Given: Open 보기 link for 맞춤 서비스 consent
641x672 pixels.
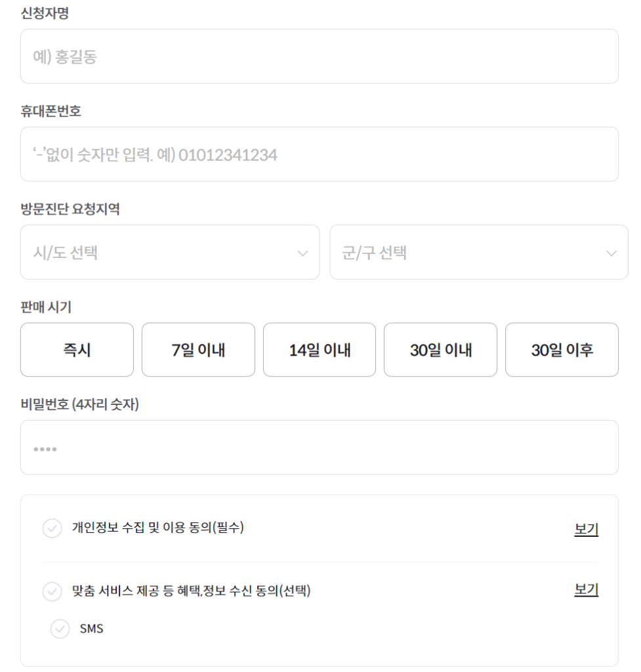Looking at the screenshot, I should (x=586, y=590).
